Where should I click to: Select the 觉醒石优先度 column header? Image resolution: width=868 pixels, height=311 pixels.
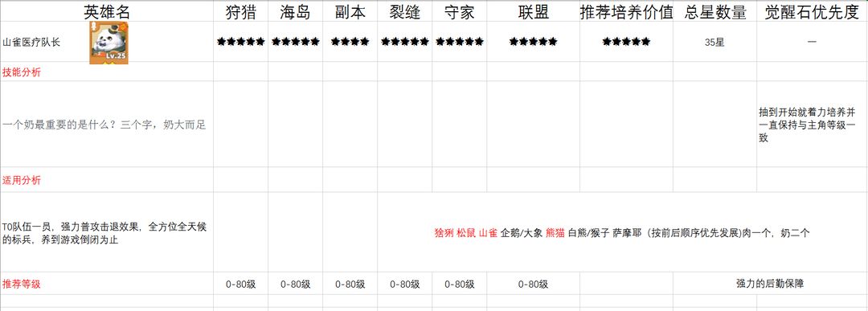[812, 12]
